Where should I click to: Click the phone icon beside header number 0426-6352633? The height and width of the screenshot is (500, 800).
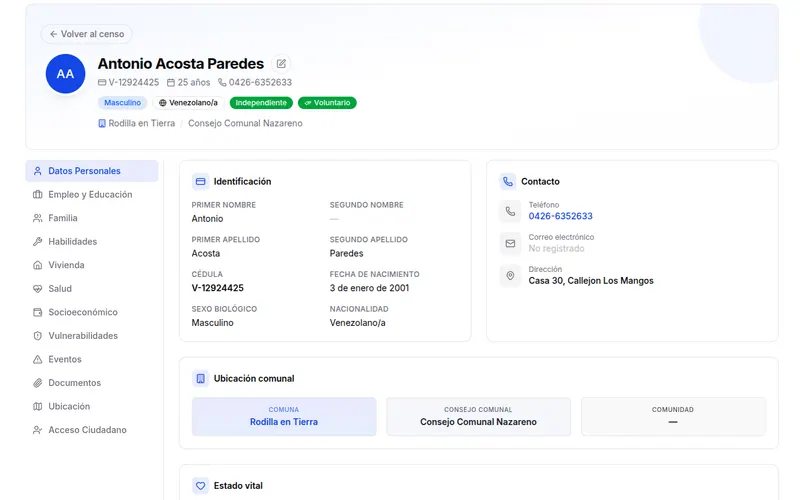(222, 82)
